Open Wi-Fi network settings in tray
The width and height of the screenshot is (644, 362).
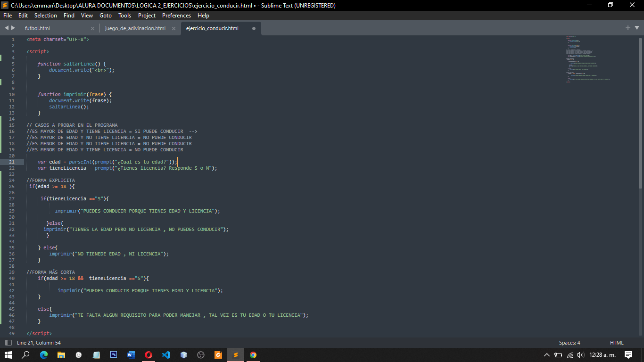(x=570, y=355)
